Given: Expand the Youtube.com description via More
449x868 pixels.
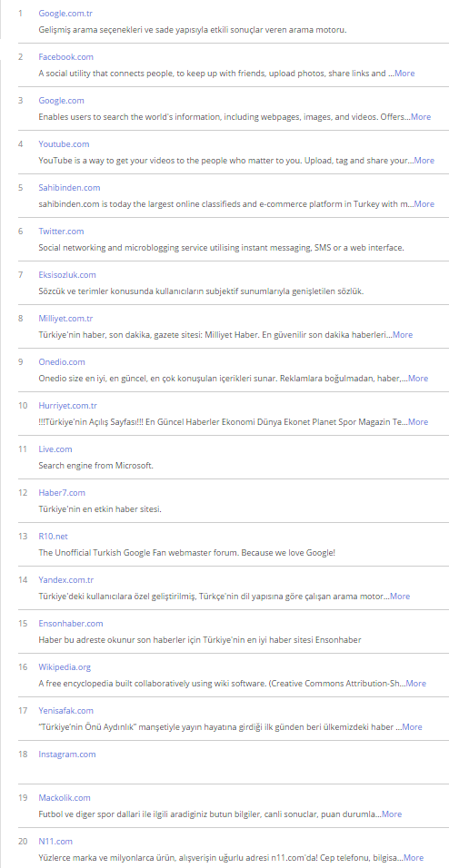Looking at the screenshot, I should pos(424,161).
